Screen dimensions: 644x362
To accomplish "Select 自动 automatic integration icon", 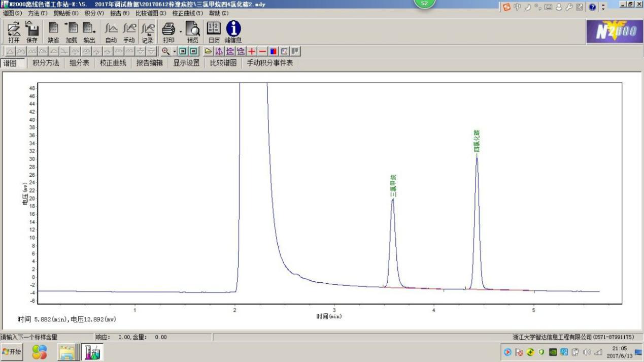I will click(x=111, y=32).
